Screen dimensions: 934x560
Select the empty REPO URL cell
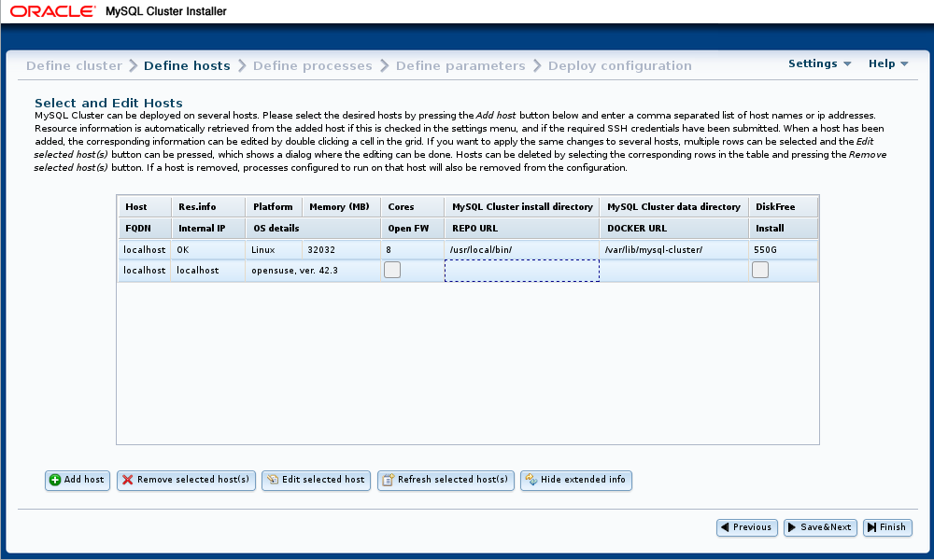tap(521, 270)
